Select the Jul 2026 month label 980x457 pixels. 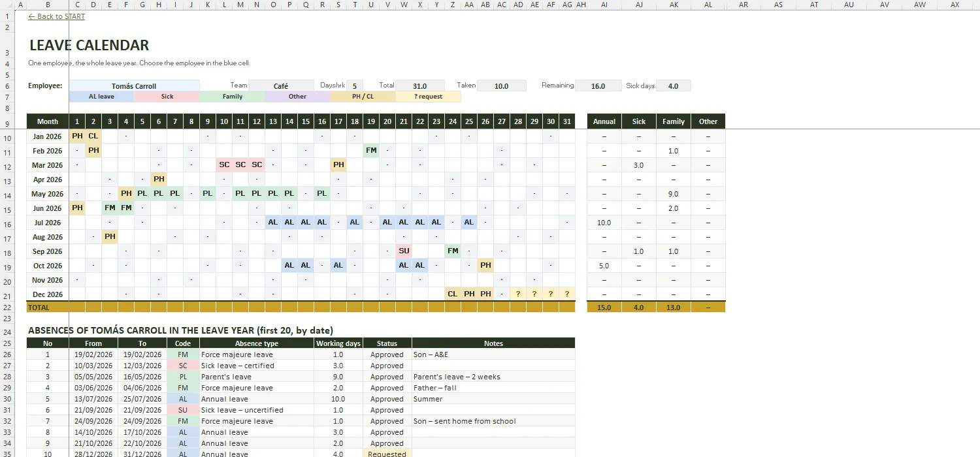[x=48, y=223]
